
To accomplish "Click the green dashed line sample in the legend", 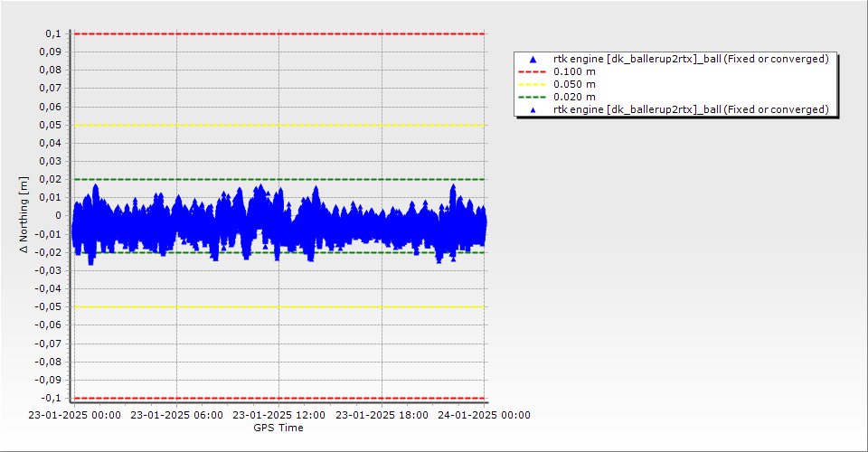I will coord(532,98).
